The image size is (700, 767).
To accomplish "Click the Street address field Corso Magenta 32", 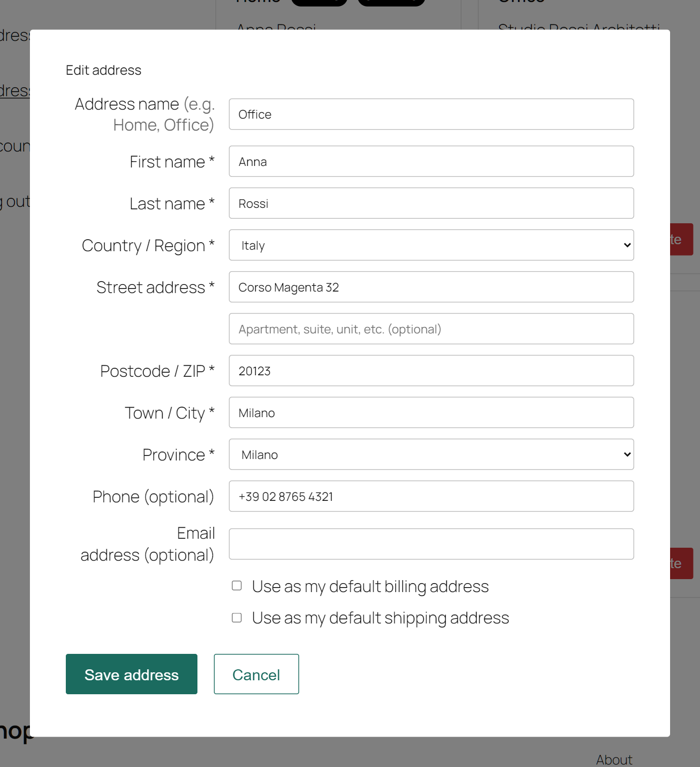I will pyautogui.click(x=431, y=287).
